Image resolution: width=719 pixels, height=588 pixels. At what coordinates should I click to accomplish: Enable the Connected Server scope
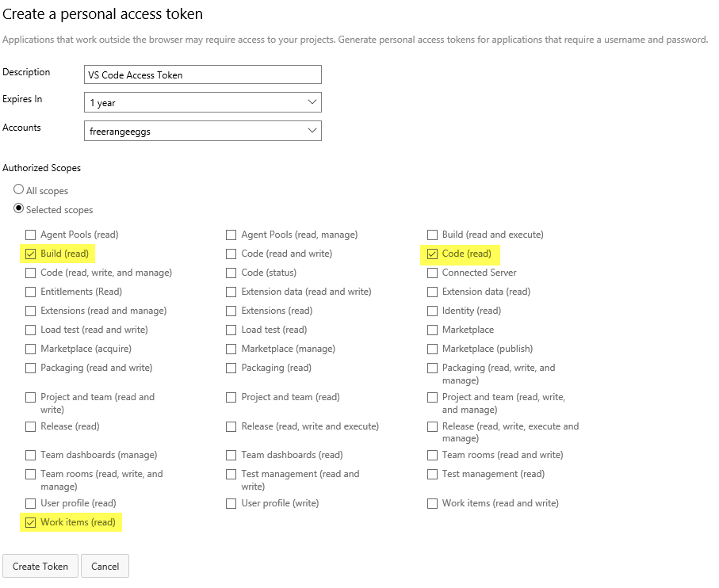pos(432,273)
